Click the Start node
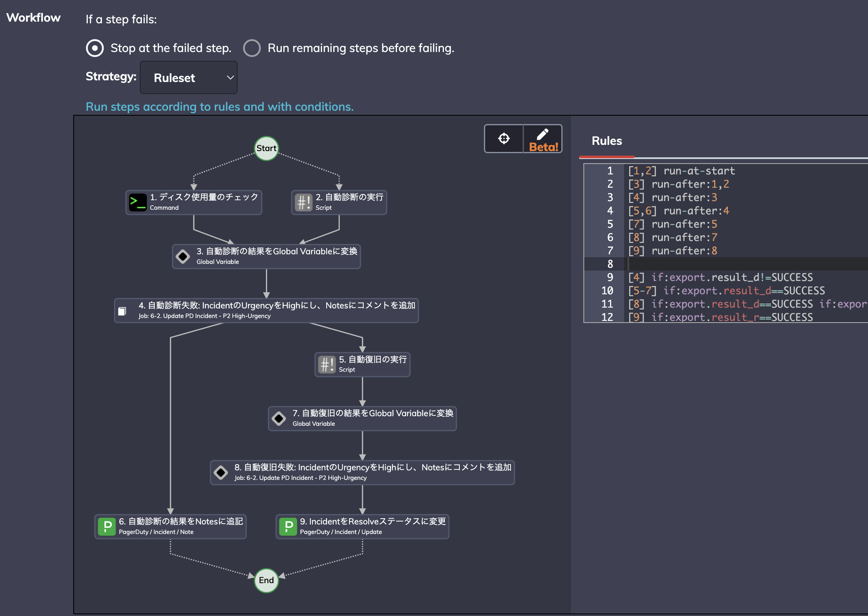This screenshot has width=868, height=616. [266, 148]
